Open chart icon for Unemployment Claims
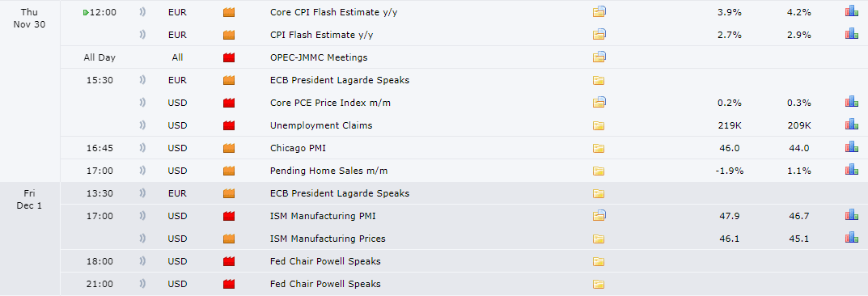This screenshot has width=868, height=296. (851, 125)
